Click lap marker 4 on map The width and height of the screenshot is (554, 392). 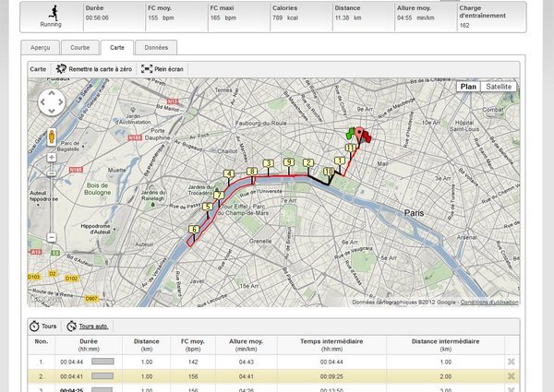pos(229,173)
